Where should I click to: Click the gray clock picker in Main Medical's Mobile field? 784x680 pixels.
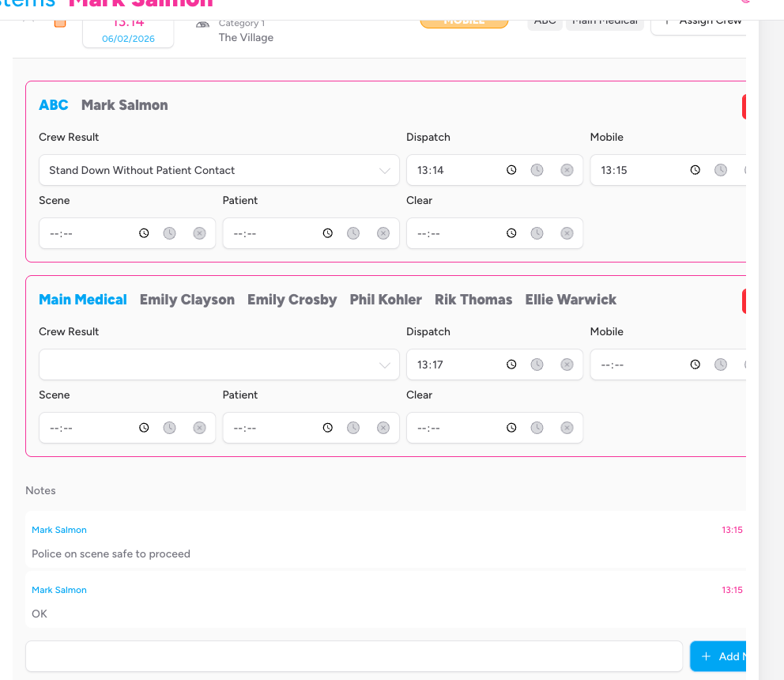click(720, 364)
